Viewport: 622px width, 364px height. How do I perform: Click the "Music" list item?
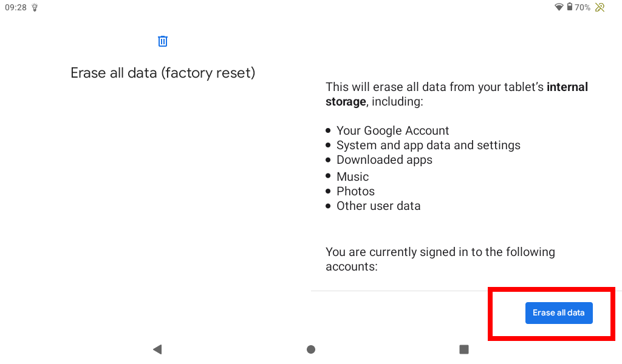pyautogui.click(x=352, y=177)
